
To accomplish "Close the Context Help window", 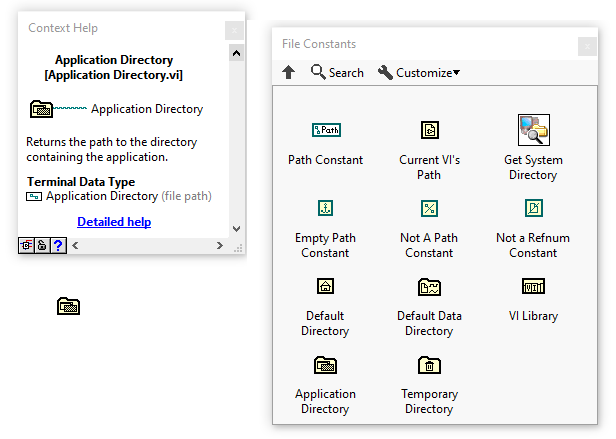I will pos(234,30).
